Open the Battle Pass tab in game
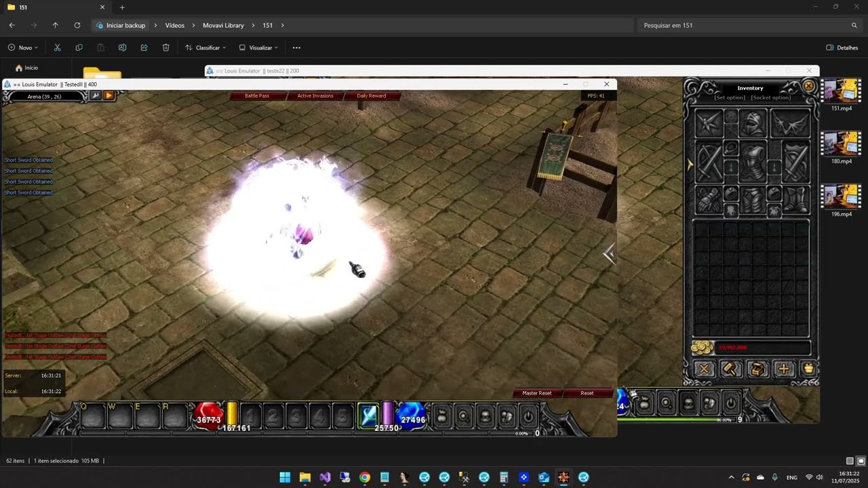This screenshot has height=488, width=868. click(257, 96)
